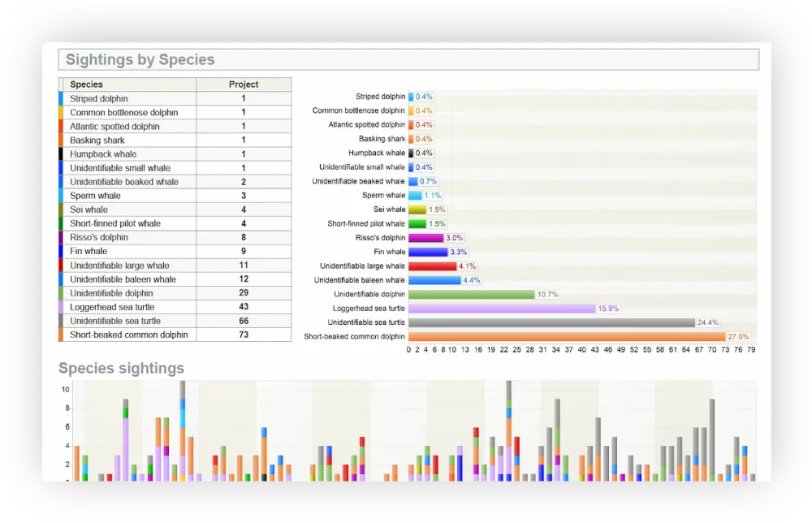Click the 27.0% bar label
812x523 pixels.
(738, 336)
